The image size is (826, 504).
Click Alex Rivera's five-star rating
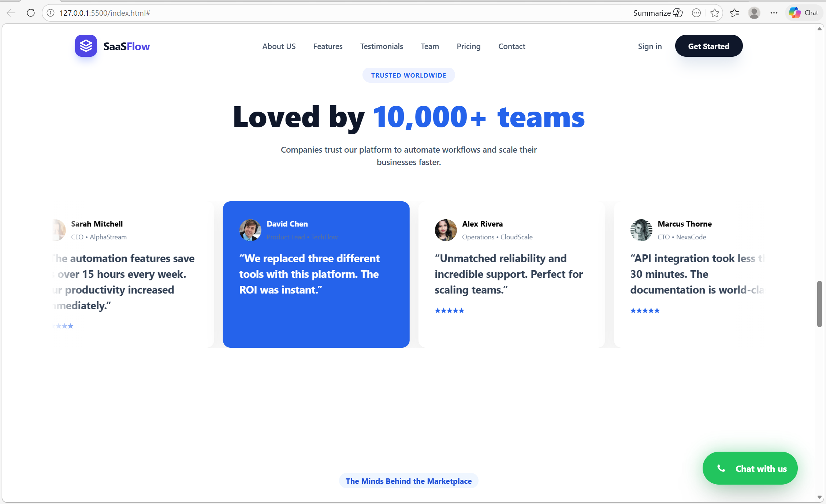pyautogui.click(x=449, y=311)
